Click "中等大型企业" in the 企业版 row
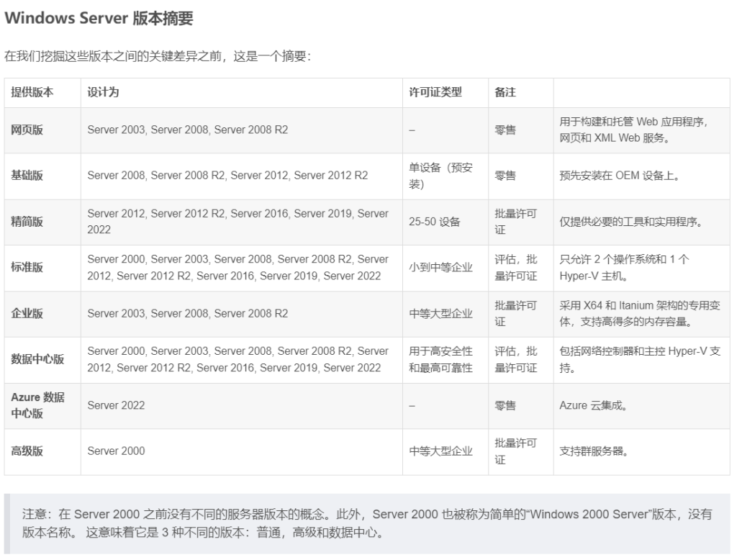 (440, 313)
